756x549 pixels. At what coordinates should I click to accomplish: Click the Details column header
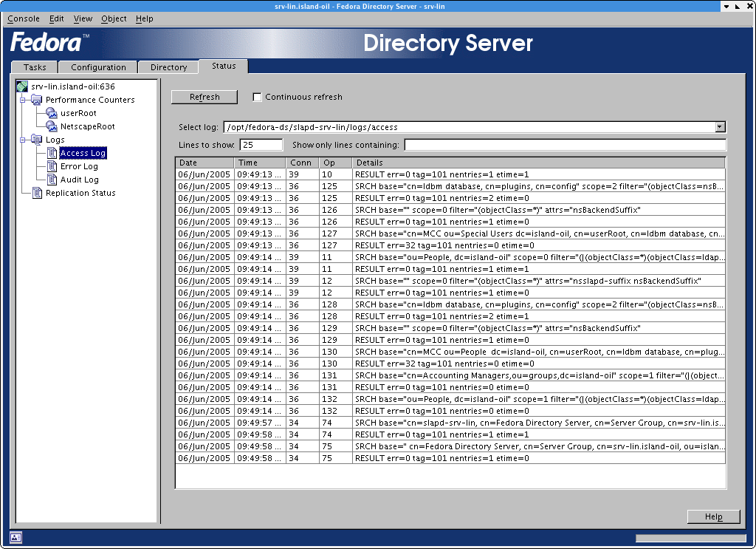(538, 163)
